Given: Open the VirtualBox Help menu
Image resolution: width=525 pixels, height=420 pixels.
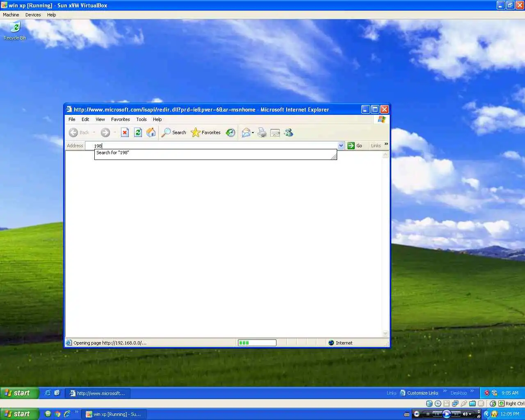Looking at the screenshot, I should coord(51,15).
